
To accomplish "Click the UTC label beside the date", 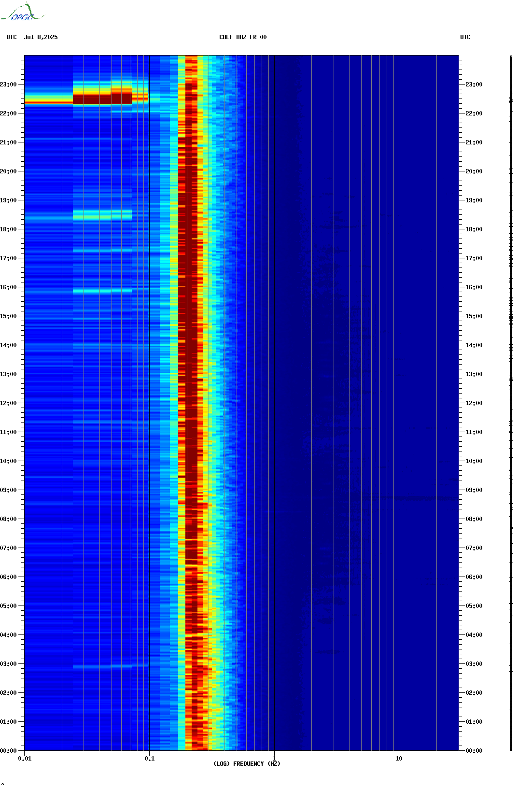I will tap(12, 37).
